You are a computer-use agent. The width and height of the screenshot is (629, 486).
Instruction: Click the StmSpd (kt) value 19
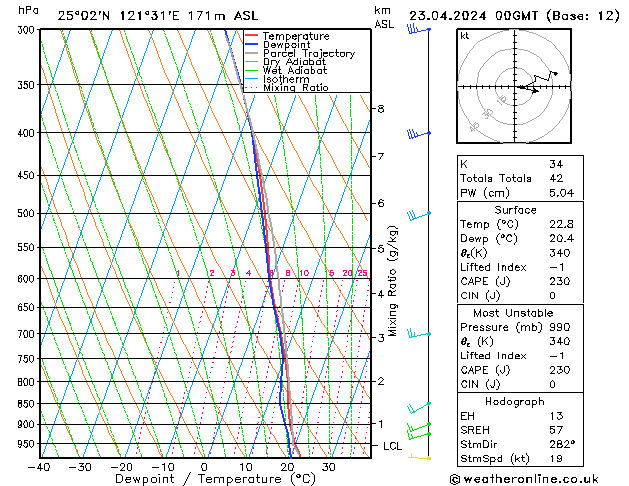pos(556,458)
